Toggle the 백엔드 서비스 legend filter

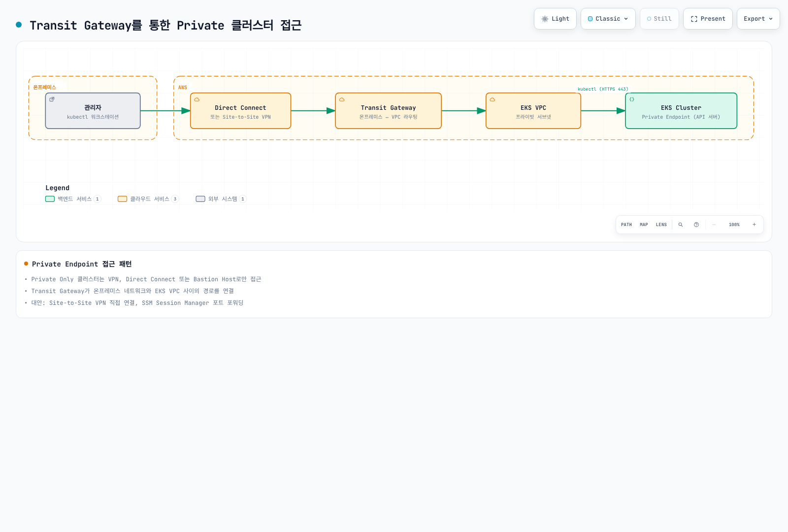click(73, 199)
